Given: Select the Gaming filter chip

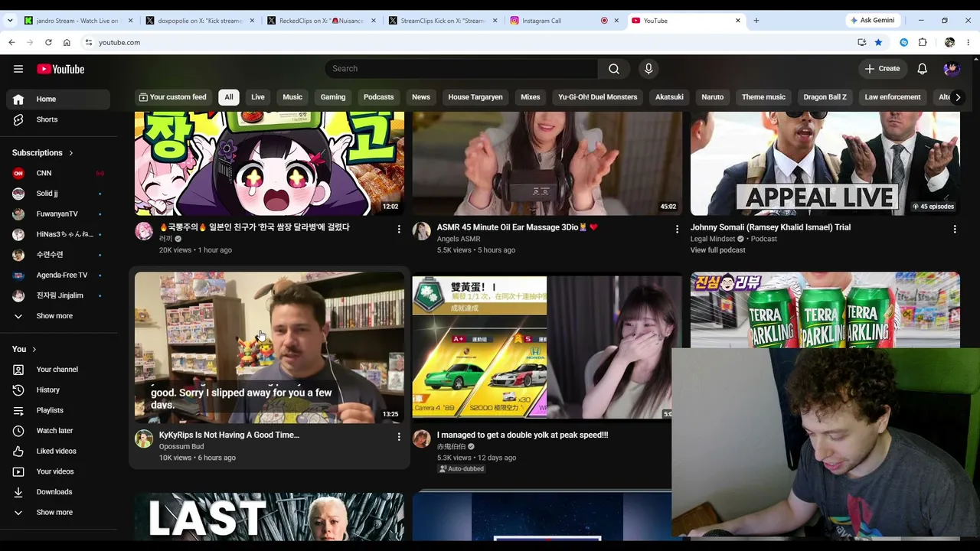Looking at the screenshot, I should [333, 97].
